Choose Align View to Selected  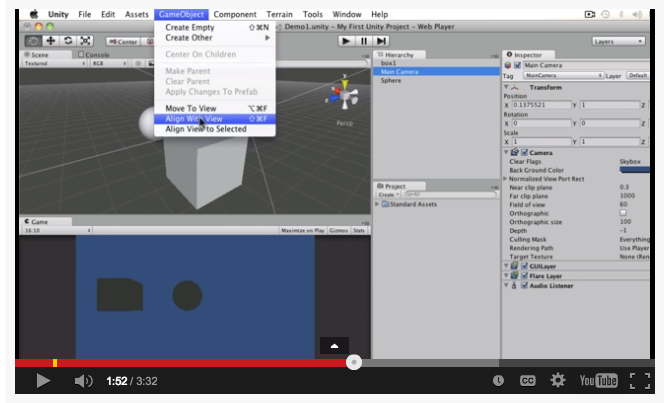[x=215, y=129]
